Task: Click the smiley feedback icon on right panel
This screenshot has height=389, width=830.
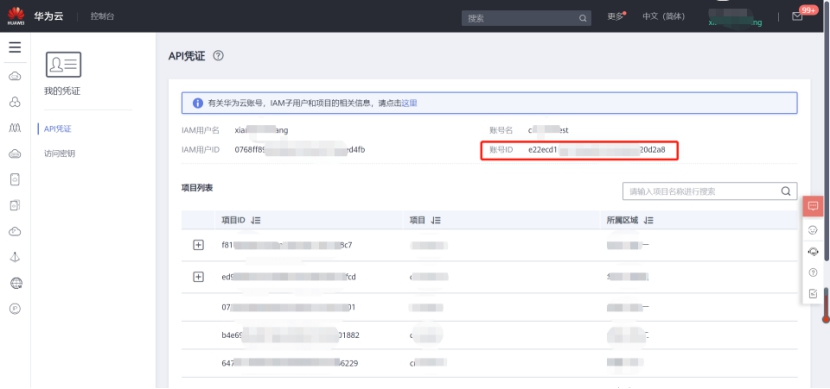Action: click(814, 230)
